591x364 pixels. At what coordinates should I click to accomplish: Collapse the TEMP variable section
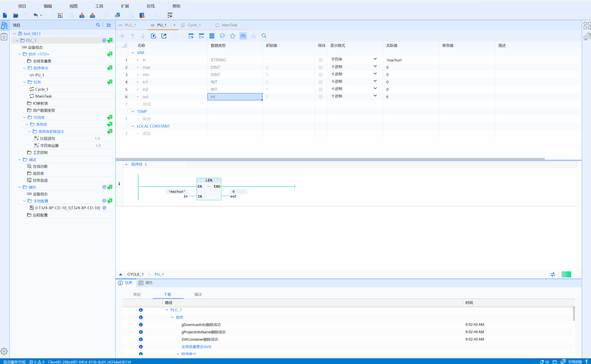[133, 111]
